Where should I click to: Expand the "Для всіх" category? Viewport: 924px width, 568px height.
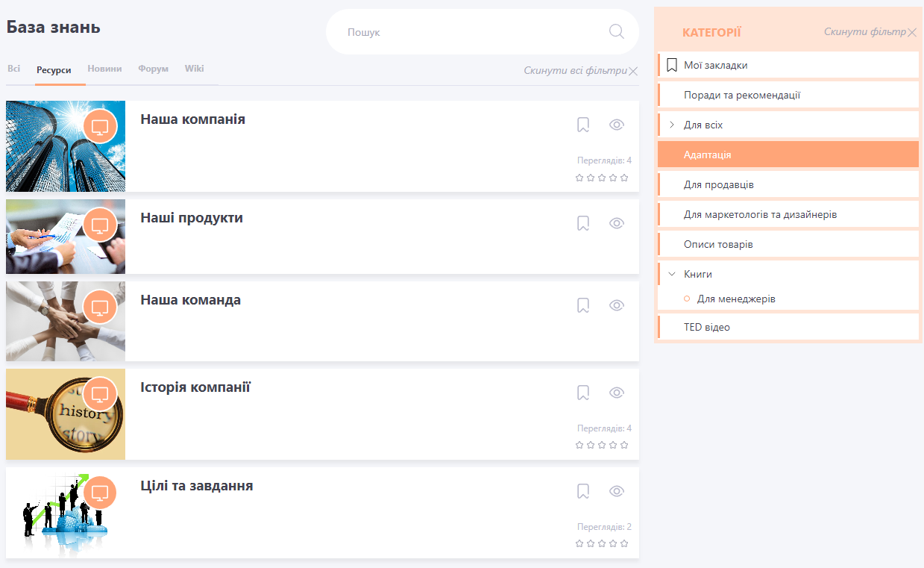[672, 125]
